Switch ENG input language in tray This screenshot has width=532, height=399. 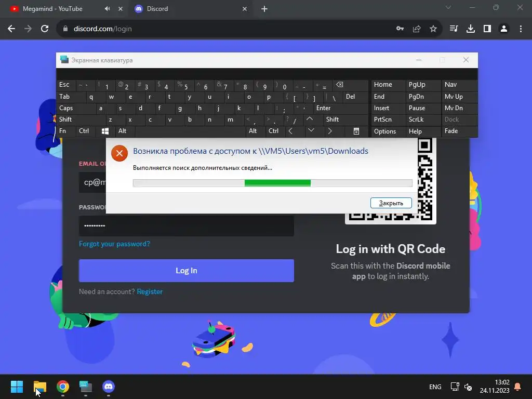(435, 387)
